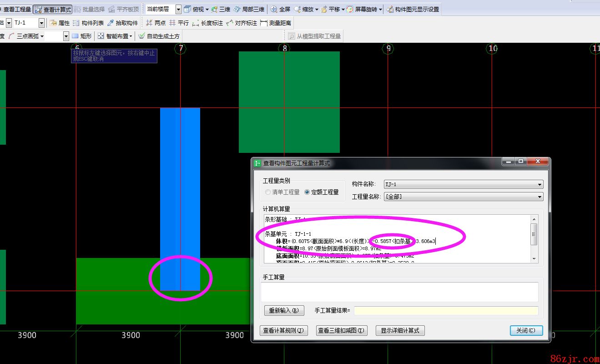Click 显示详细计算式 button
Image resolution: width=600 pixels, height=364 pixels.
400,331
